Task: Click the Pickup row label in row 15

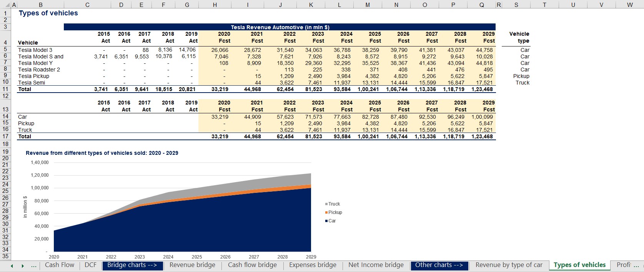Action: pos(26,123)
